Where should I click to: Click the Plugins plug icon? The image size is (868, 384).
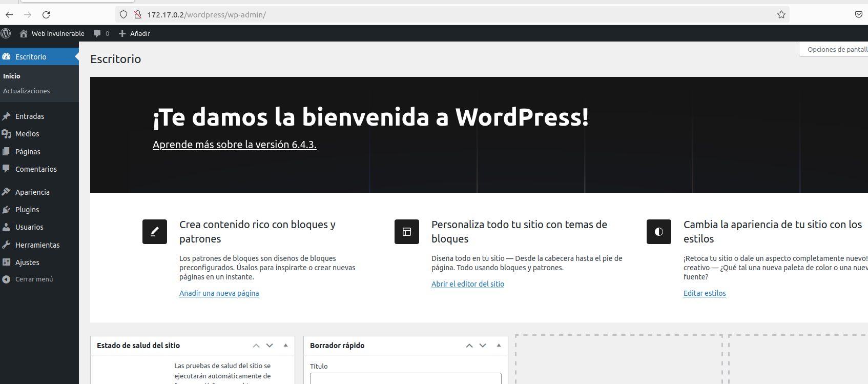6,209
